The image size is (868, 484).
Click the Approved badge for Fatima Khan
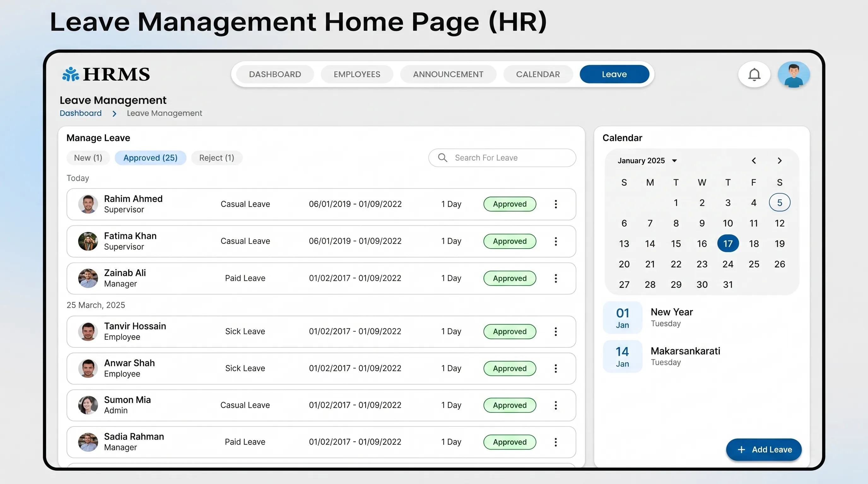pos(509,241)
